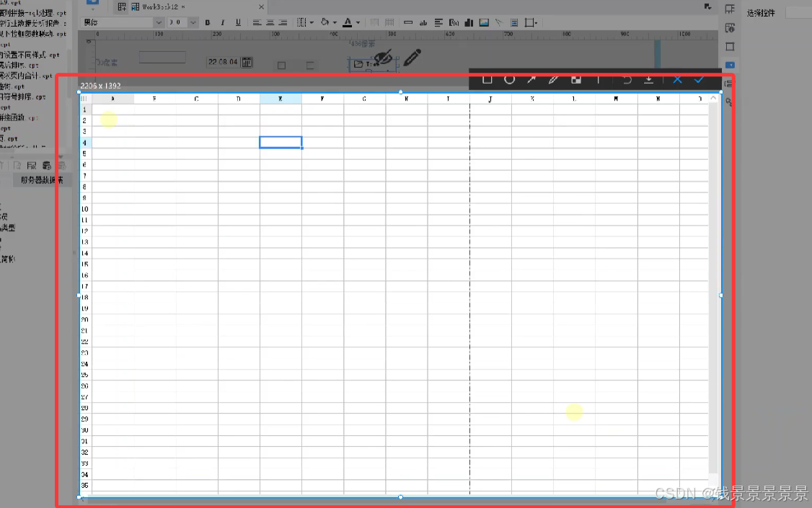812x508 pixels.
Task: Click the background fill bucket icon
Action: point(325,22)
